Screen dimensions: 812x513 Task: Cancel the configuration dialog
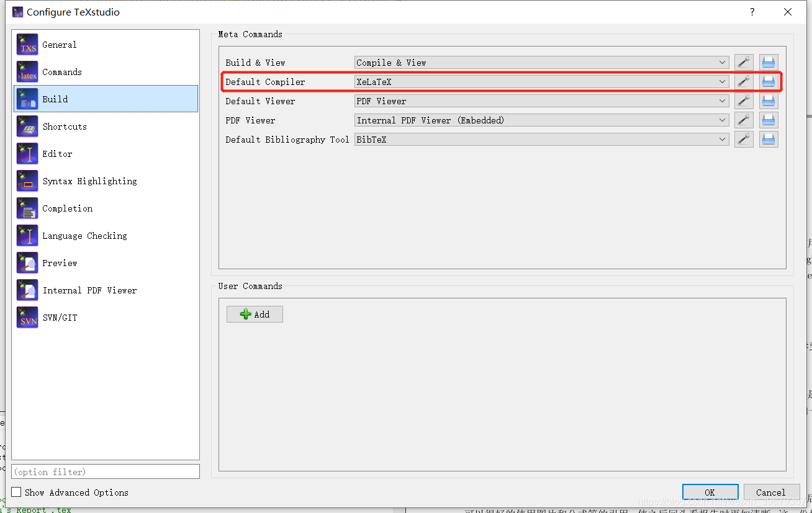pyautogui.click(x=771, y=493)
